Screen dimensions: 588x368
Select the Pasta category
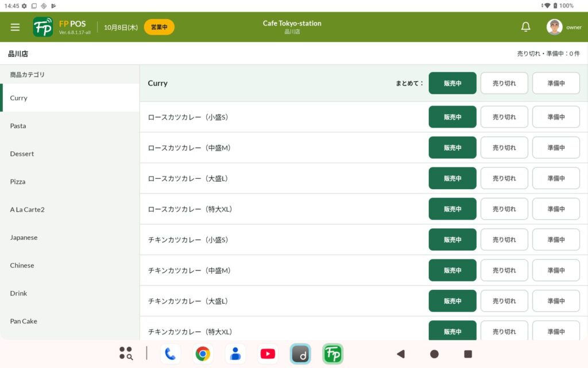tap(69, 126)
